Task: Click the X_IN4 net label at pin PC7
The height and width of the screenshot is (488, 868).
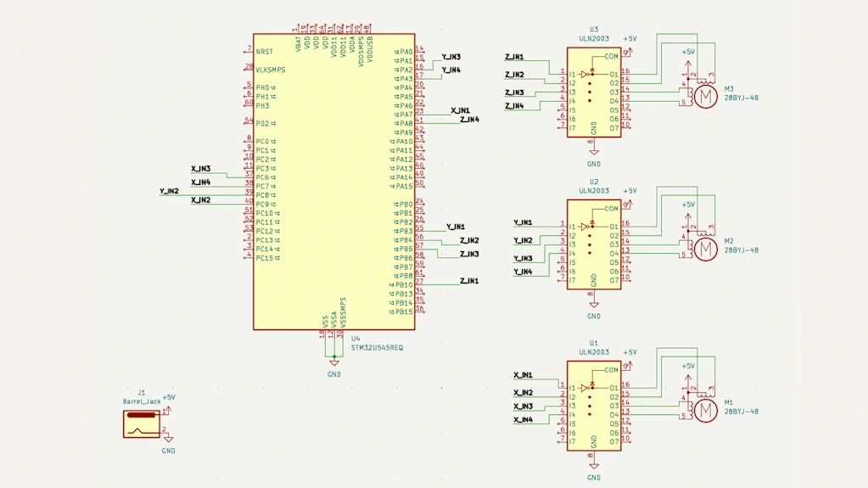Action: tap(201, 182)
